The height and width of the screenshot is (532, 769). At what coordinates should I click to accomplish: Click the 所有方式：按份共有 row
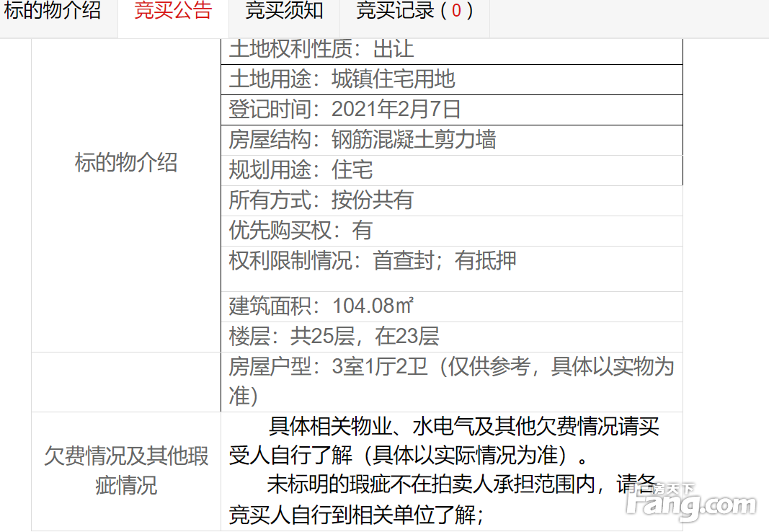click(321, 200)
